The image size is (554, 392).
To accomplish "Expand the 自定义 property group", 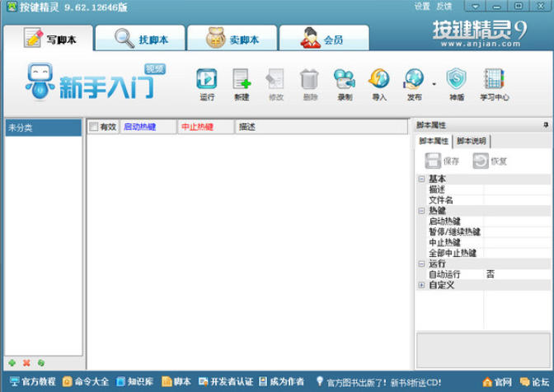I will pyautogui.click(x=421, y=285).
